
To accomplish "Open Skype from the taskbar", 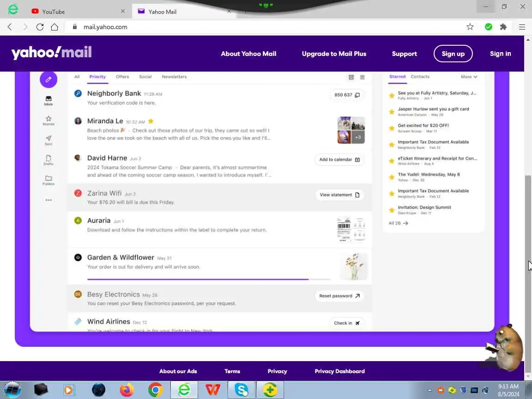I will click(241, 390).
